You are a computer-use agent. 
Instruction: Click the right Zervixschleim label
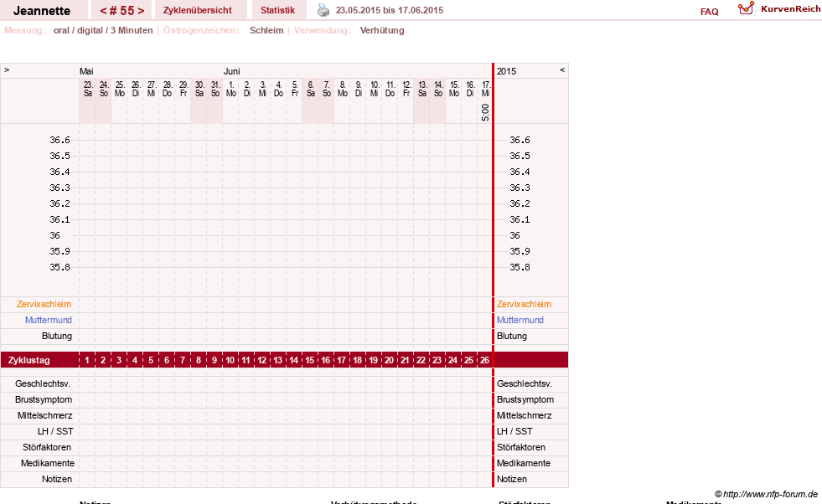(x=524, y=305)
